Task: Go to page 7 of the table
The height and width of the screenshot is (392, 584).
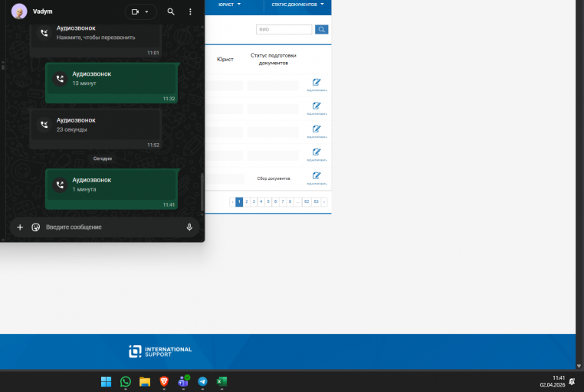Action: (x=283, y=201)
